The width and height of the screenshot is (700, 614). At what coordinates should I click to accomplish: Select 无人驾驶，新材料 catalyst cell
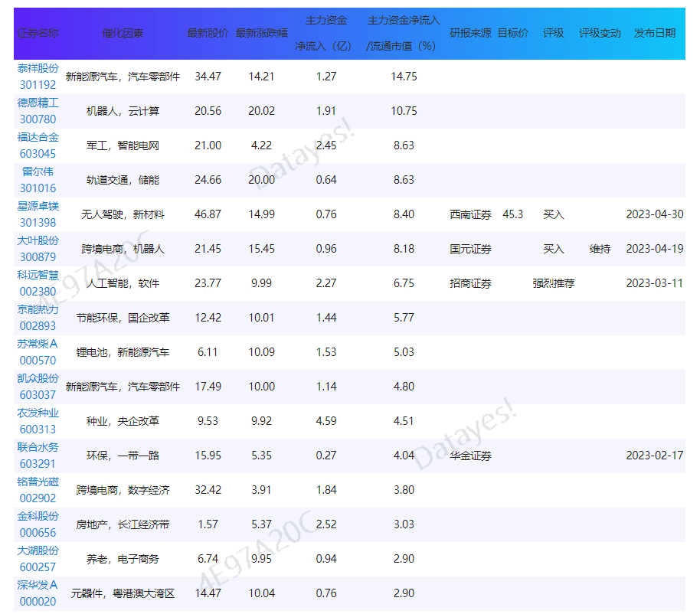(x=123, y=214)
